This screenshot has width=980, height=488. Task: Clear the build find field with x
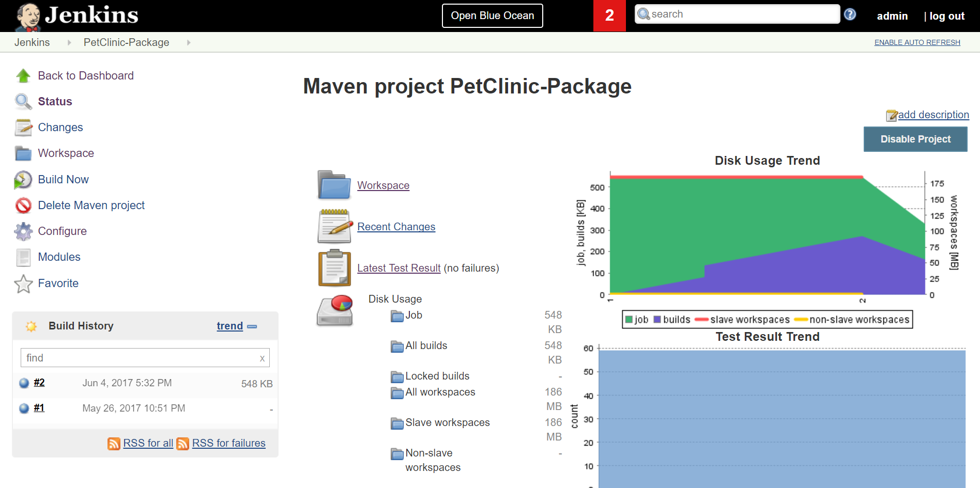pos(262,358)
